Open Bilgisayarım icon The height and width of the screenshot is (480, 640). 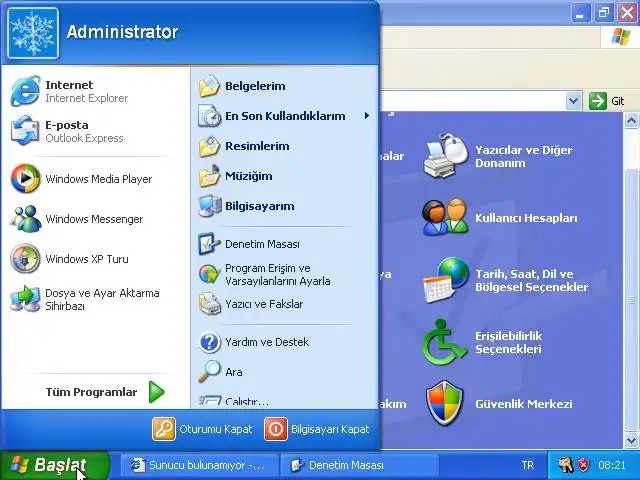[x=209, y=206]
